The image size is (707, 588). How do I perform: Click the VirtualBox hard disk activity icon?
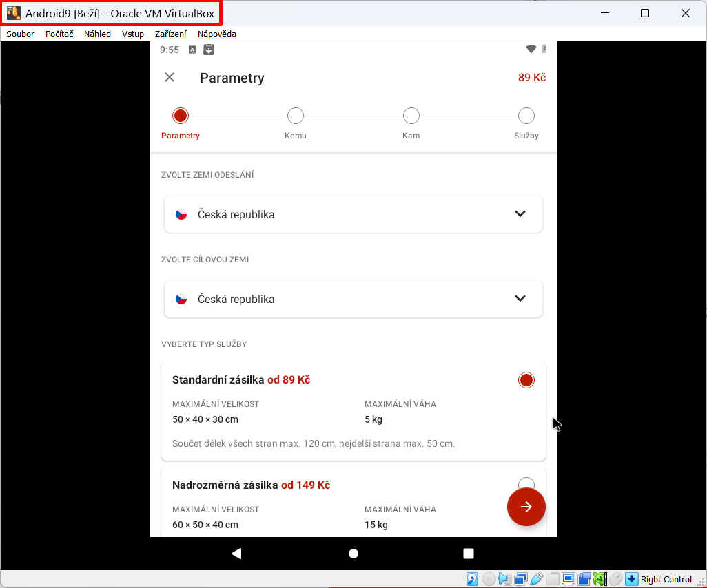[x=473, y=579]
